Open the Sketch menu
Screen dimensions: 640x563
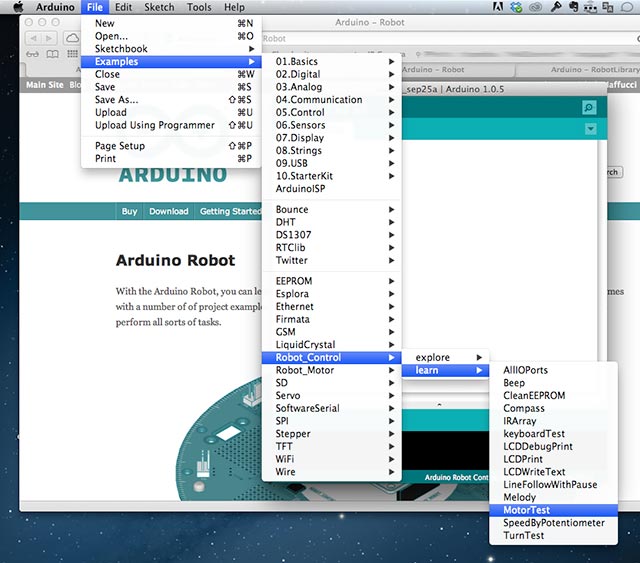[159, 7]
